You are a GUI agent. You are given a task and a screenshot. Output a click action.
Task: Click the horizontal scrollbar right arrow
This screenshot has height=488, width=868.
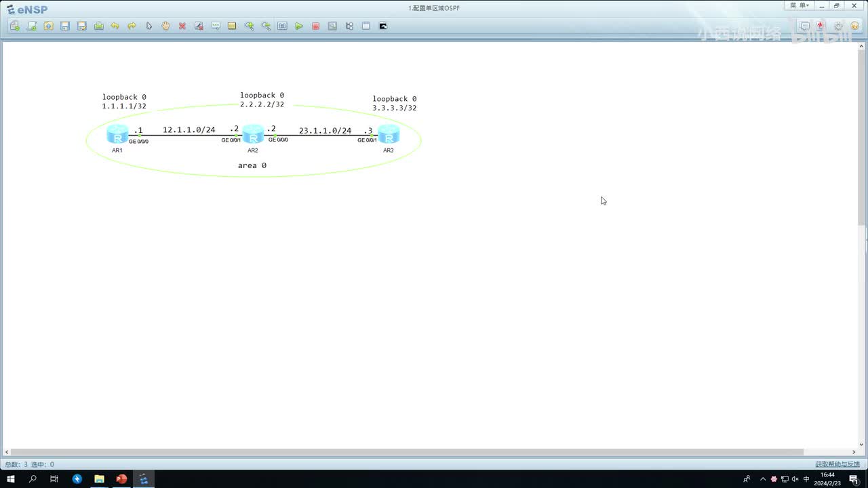tap(854, 452)
